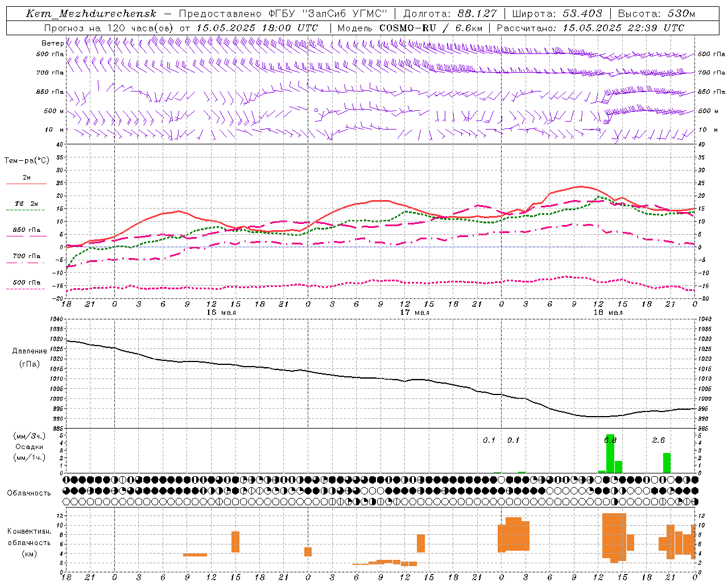Image resolution: width=728 pixels, height=582 pixels.
Task: Select the 2.6 precipitation amount value
Action: 659,440
